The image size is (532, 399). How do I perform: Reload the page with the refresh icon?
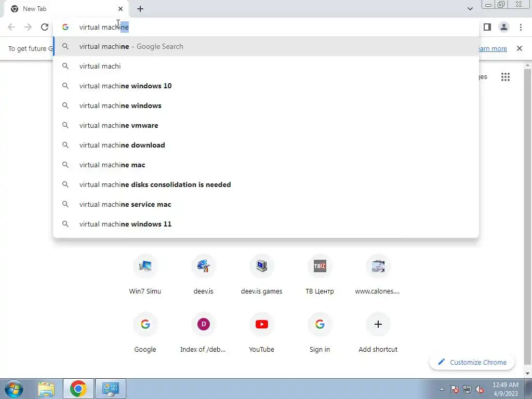tap(45, 27)
